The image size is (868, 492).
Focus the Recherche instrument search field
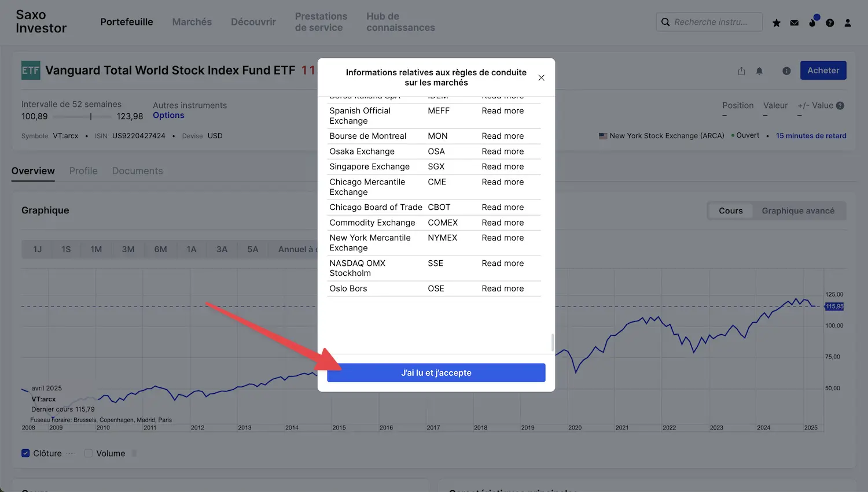710,22
